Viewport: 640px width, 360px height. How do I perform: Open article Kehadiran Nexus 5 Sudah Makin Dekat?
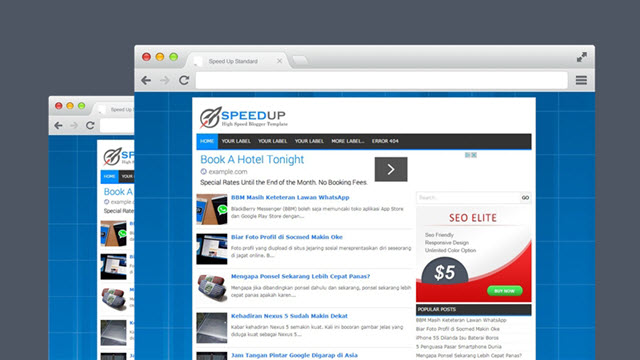(x=289, y=316)
